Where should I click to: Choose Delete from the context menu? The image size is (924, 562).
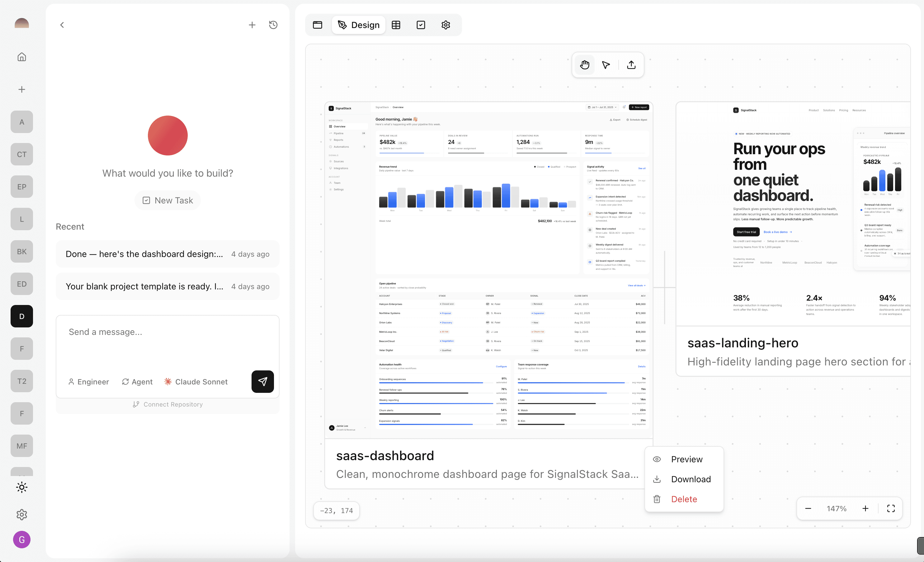coord(684,499)
